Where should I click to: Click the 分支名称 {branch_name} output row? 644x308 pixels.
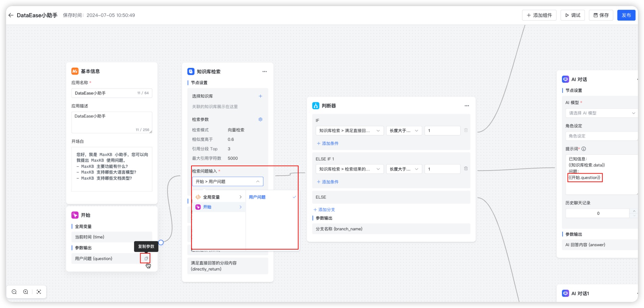[x=391, y=229]
